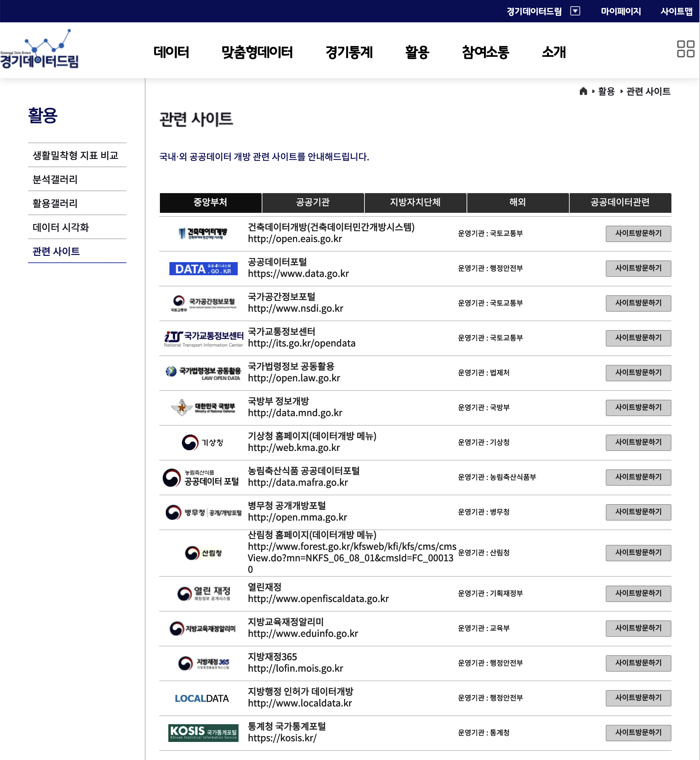
Task: Visit the 공공데이터포털 site via 사이트방문하기
Action: pos(638,268)
